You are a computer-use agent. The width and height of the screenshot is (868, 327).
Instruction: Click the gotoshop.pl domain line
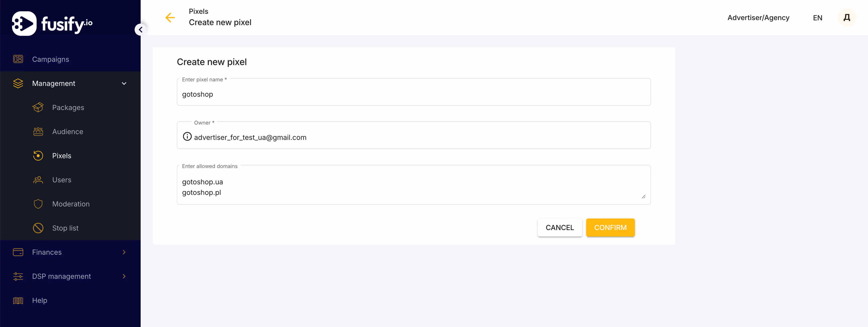201,192
